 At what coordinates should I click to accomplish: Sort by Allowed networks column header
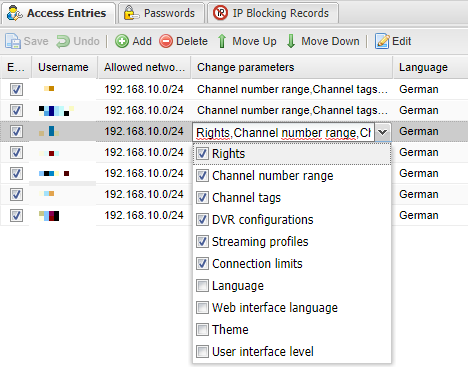pyautogui.click(x=144, y=67)
